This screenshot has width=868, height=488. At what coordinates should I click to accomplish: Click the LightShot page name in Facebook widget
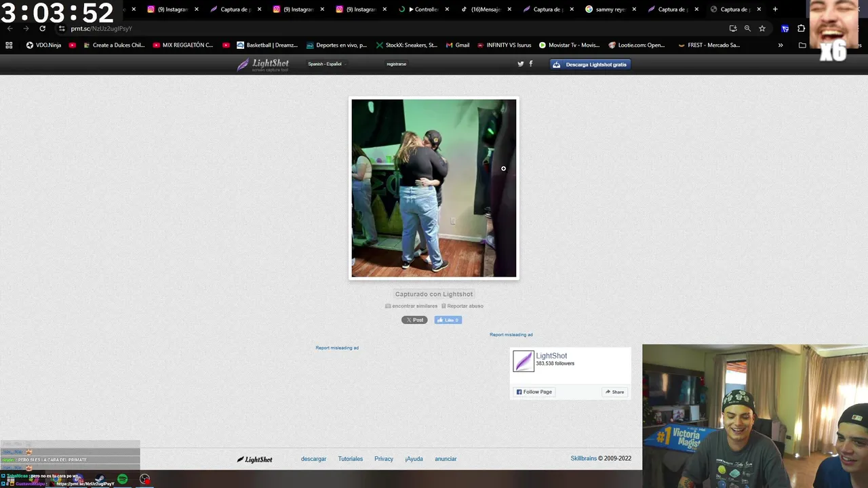pos(551,356)
